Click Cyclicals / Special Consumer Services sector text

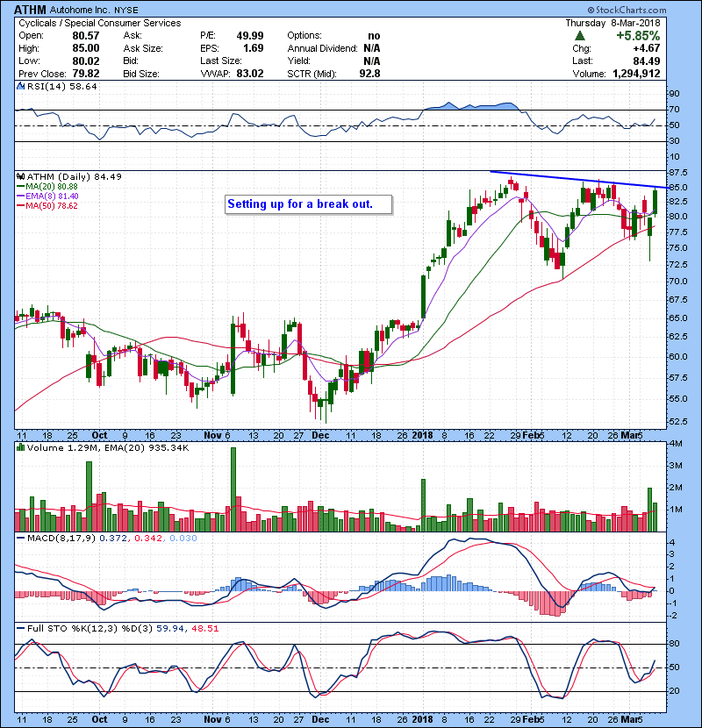coord(100,23)
